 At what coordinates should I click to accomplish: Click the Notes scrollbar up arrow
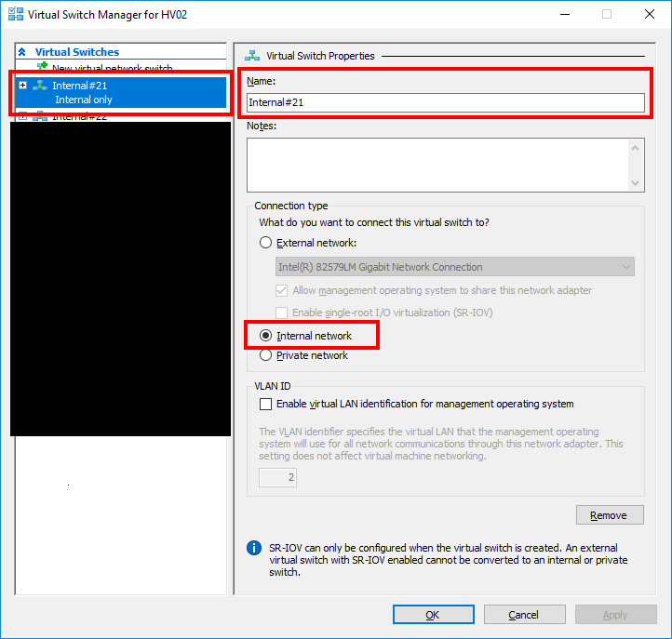pyautogui.click(x=635, y=148)
